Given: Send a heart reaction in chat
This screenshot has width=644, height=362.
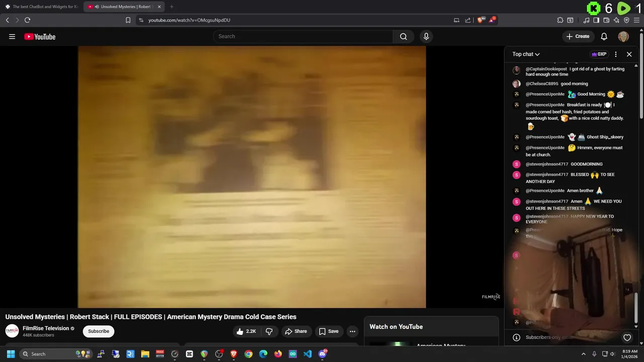Looking at the screenshot, I should point(627,337).
